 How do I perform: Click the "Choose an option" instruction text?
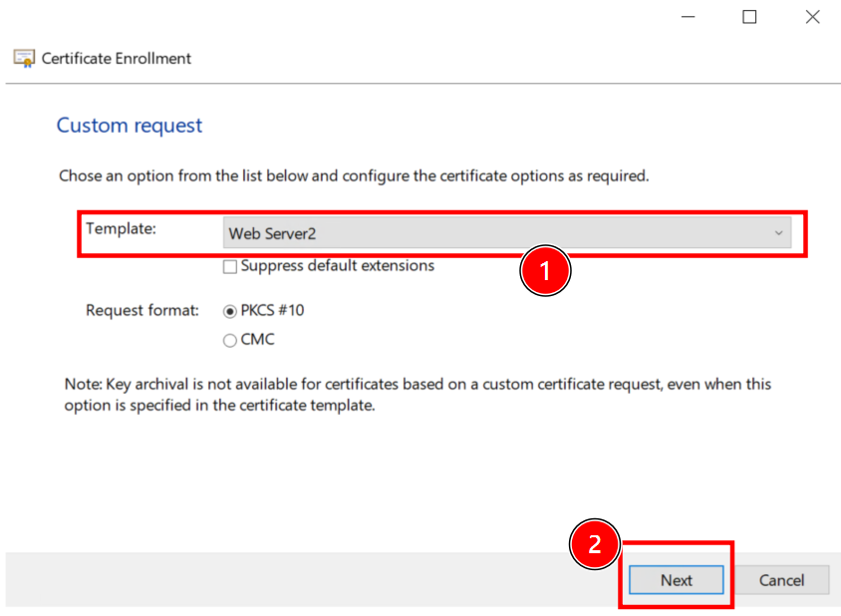pyautogui.click(x=354, y=176)
